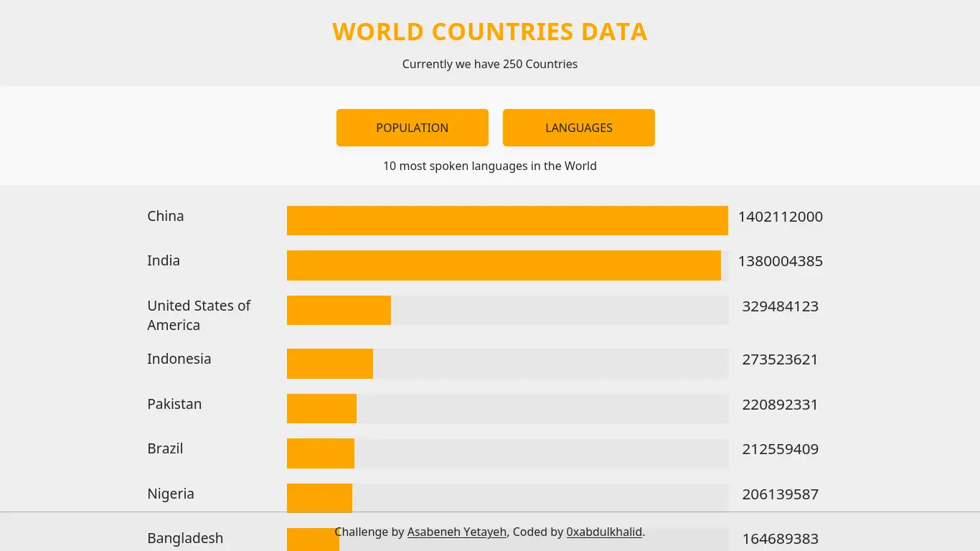The width and height of the screenshot is (980, 551).
Task: Click the POPULATION button
Action: 413,128
